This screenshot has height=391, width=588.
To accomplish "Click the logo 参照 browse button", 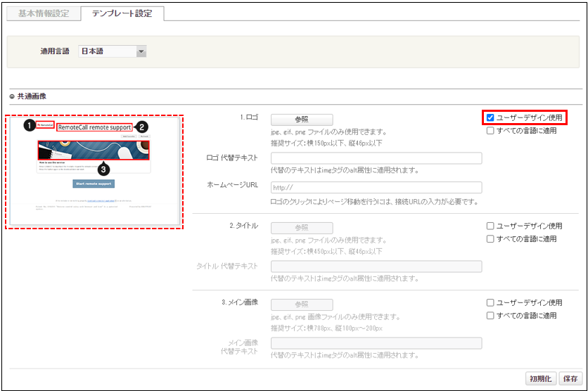I will pyautogui.click(x=302, y=120).
